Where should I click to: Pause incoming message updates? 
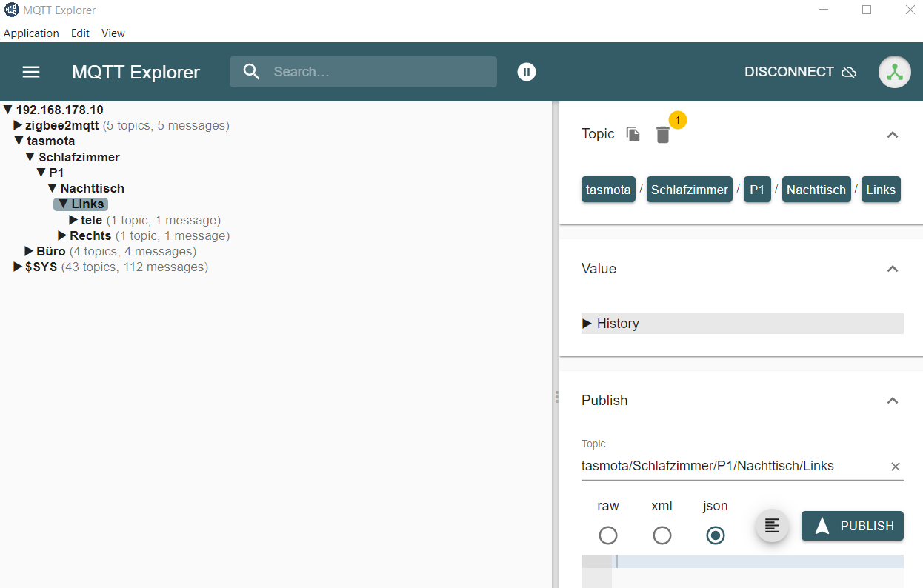pyautogui.click(x=527, y=72)
